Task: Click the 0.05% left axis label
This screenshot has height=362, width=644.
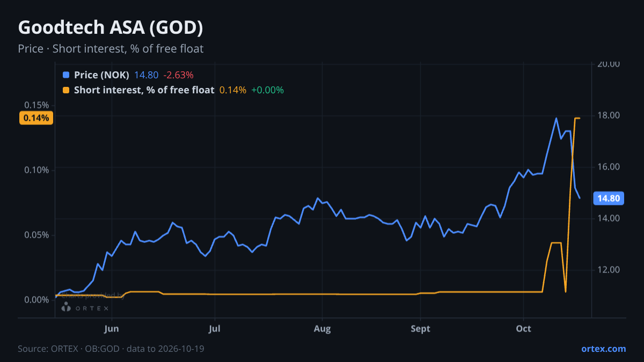Action: coord(38,235)
